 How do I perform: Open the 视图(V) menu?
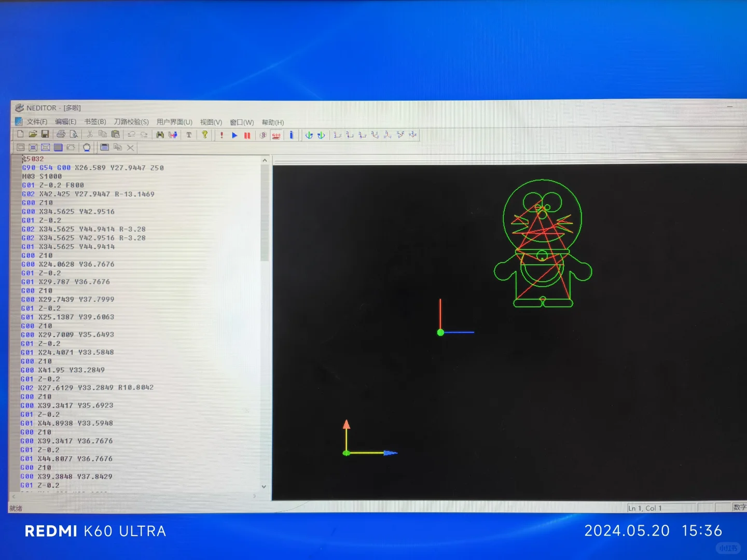click(x=211, y=122)
